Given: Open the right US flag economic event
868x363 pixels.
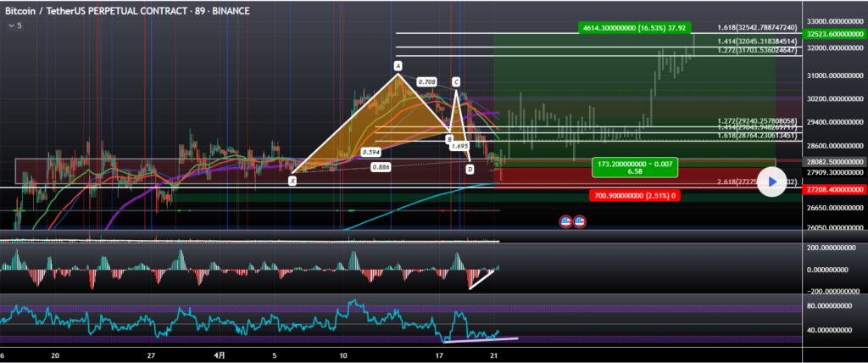Looking at the screenshot, I should (x=580, y=221).
